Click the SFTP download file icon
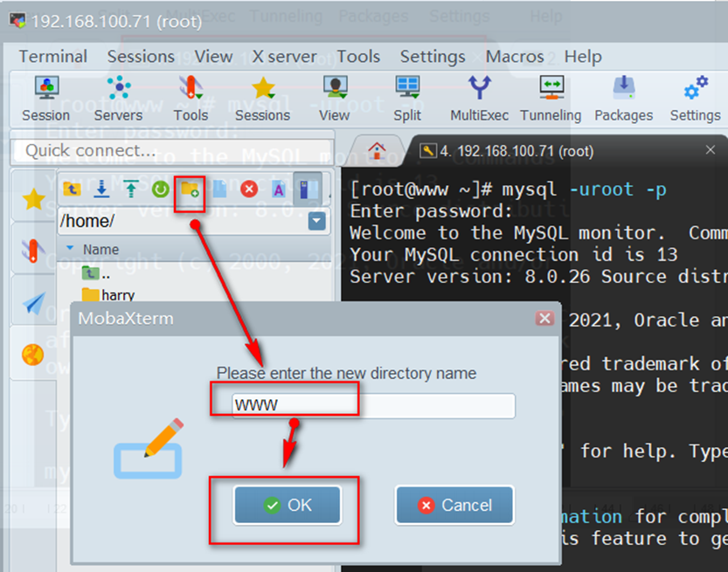The height and width of the screenshot is (572, 728). pos(101,190)
